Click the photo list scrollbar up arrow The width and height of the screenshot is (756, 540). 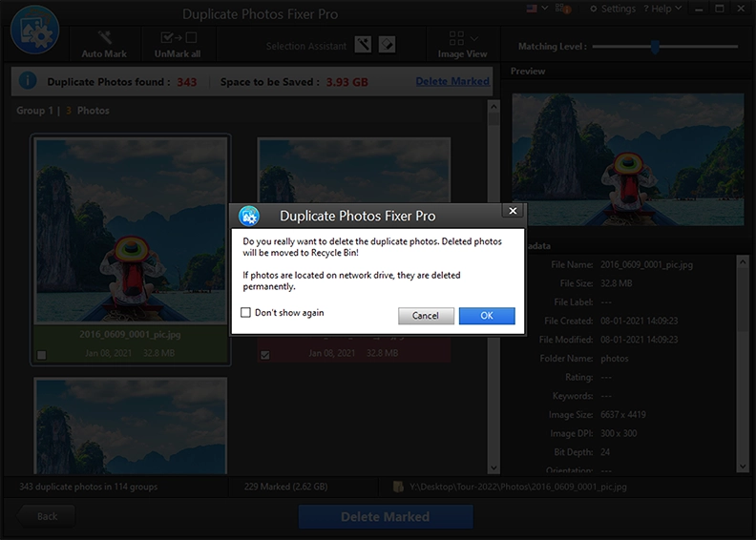tap(493, 106)
